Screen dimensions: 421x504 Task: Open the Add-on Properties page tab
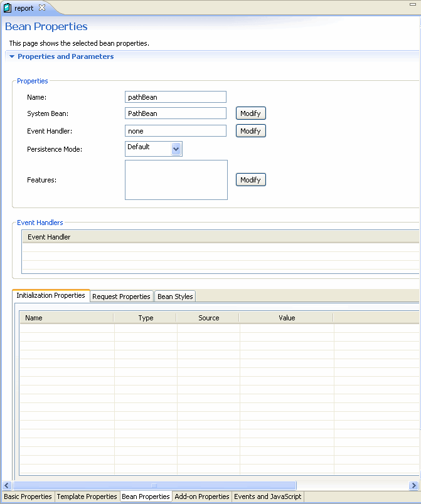coord(202,496)
